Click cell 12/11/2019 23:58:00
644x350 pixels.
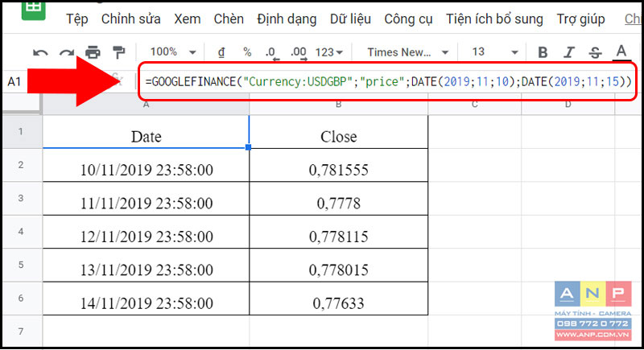tap(146, 232)
